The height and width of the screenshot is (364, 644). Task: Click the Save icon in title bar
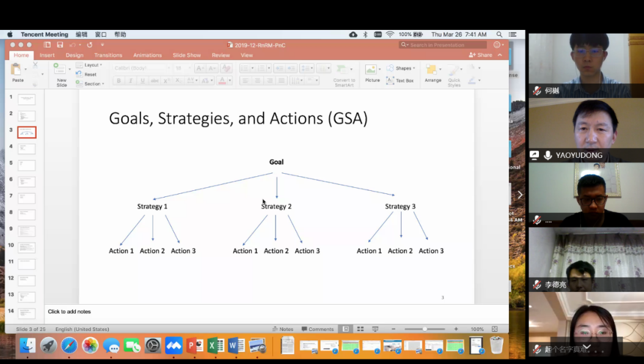pyautogui.click(x=60, y=45)
